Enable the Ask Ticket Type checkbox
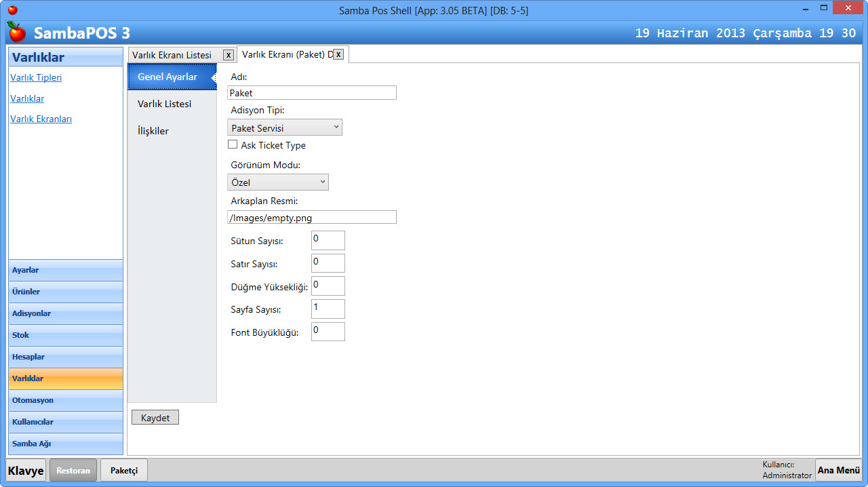 [x=233, y=144]
